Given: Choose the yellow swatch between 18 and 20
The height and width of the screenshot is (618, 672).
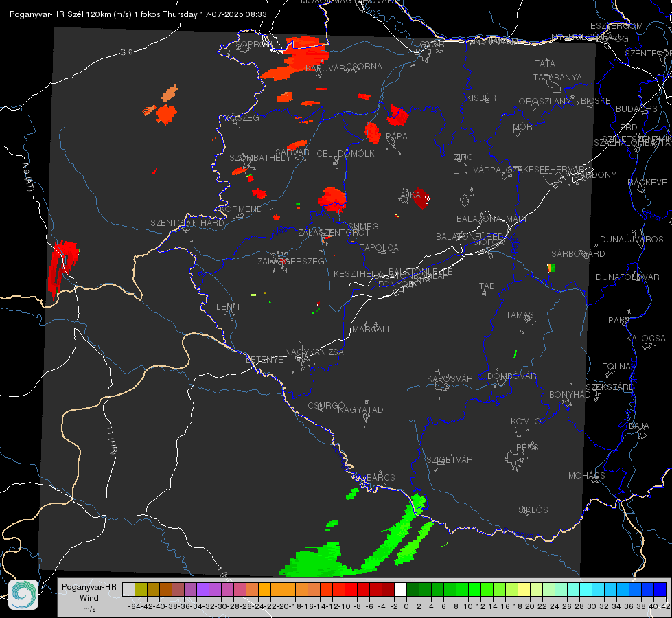Looking at the screenshot, I should click(x=524, y=590).
